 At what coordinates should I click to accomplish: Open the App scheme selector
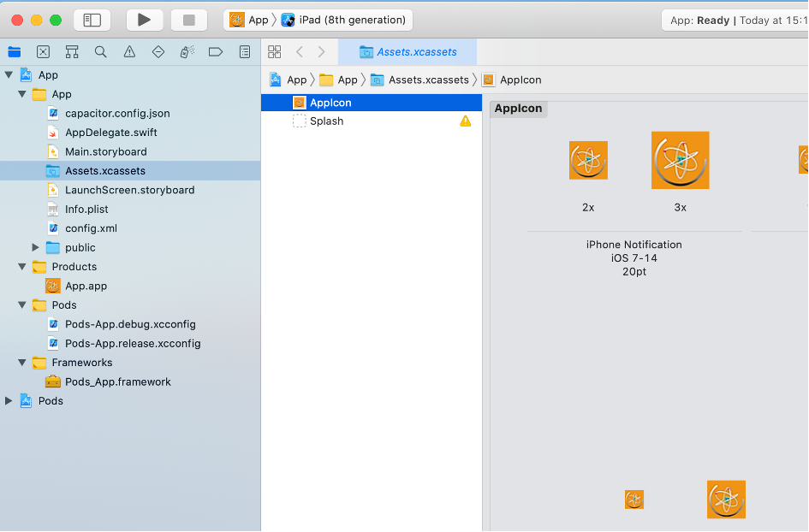[249, 21]
